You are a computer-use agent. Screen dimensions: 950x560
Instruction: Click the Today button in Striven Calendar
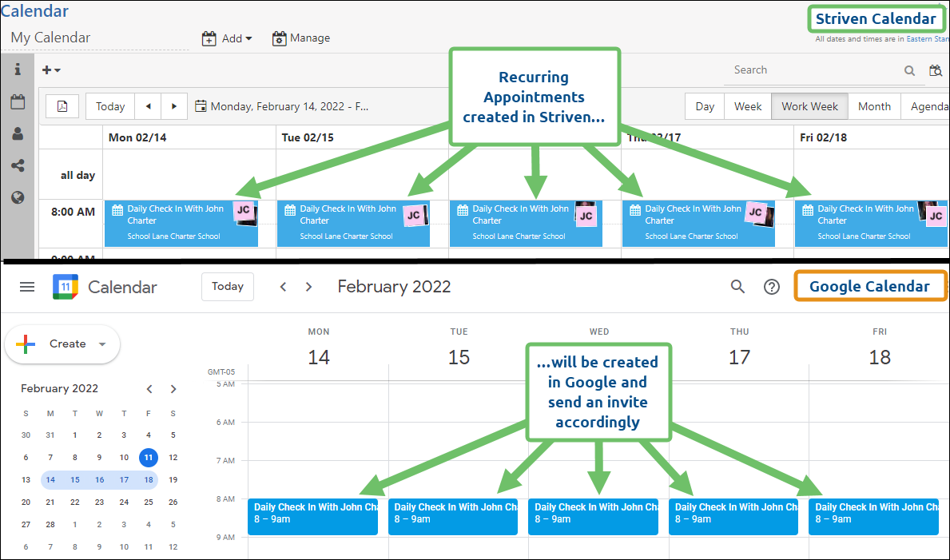pos(110,106)
